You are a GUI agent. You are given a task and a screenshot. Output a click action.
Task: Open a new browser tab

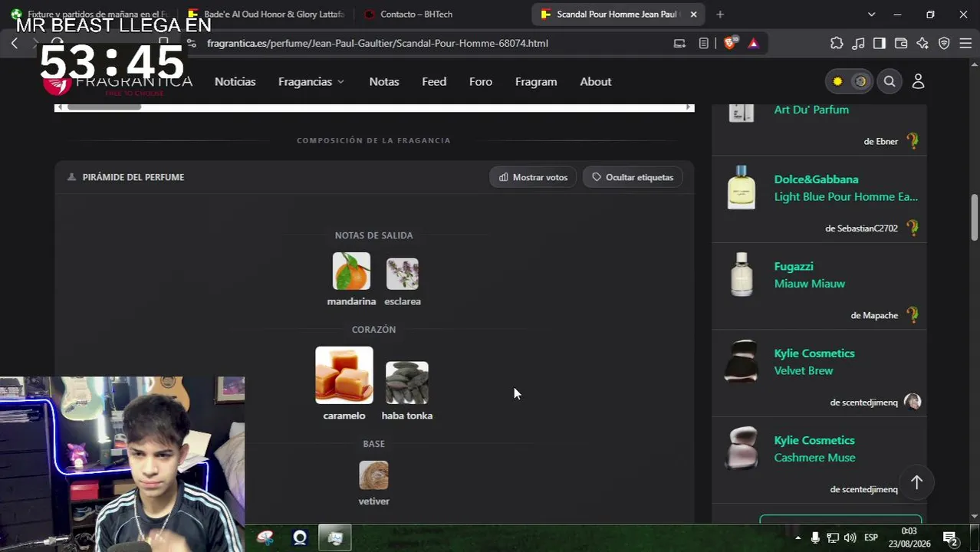click(719, 14)
